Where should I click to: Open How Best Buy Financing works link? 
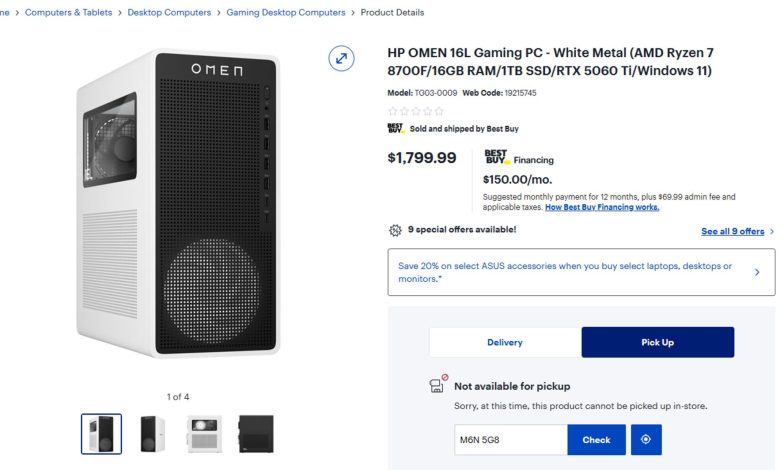[602, 207]
